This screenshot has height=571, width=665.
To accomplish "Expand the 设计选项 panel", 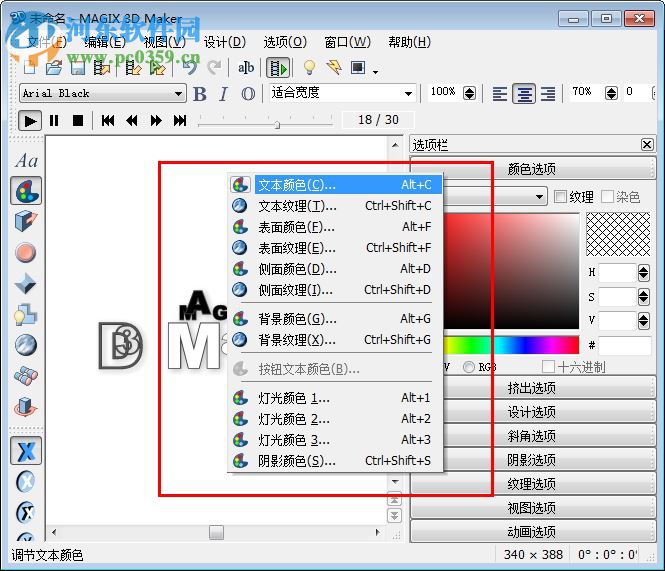I will click(x=533, y=412).
